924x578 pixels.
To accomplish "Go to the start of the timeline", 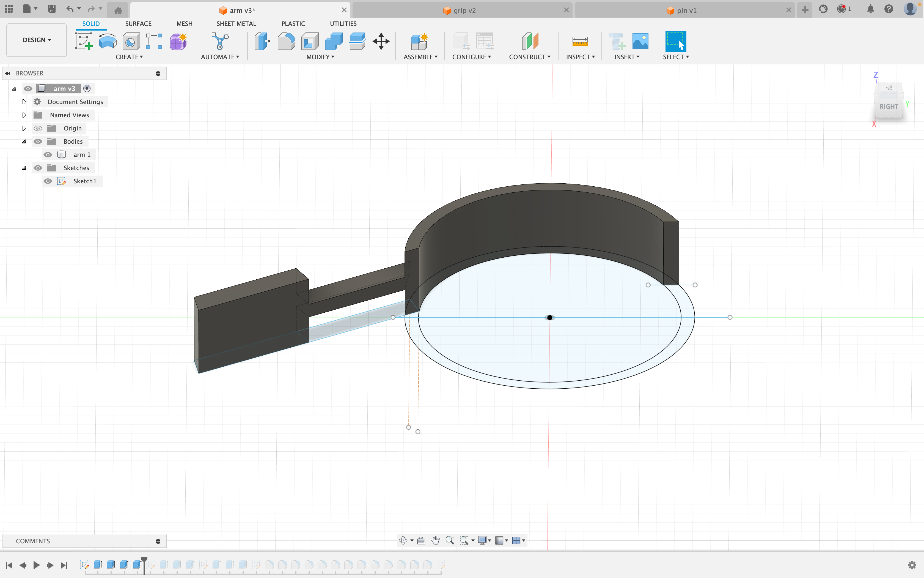I will pyautogui.click(x=9, y=565).
